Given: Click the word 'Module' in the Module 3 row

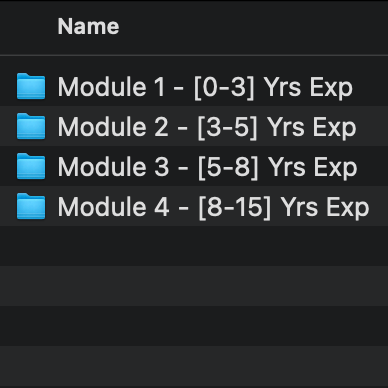Looking at the screenshot, I should click(102, 167).
